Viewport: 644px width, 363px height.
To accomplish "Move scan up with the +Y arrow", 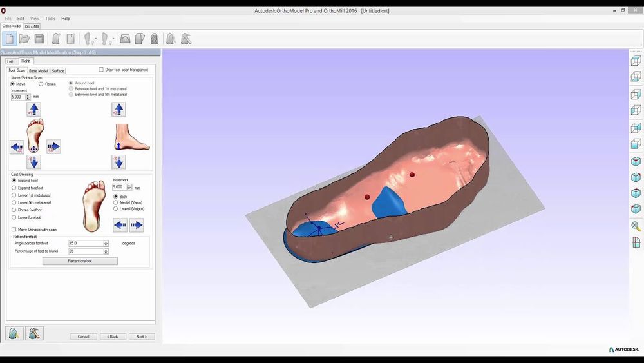I will (33, 110).
